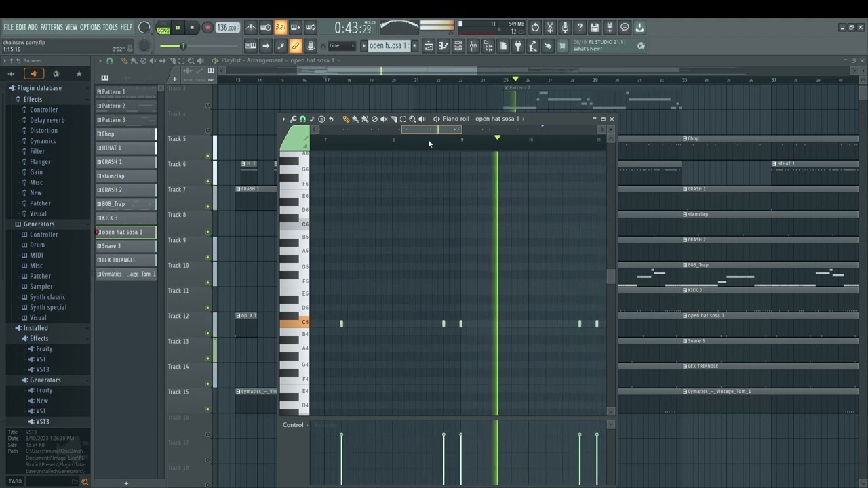Select the 808_Trap pattern in picker
This screenshot has width=868, height=488.
click(126, 204)
